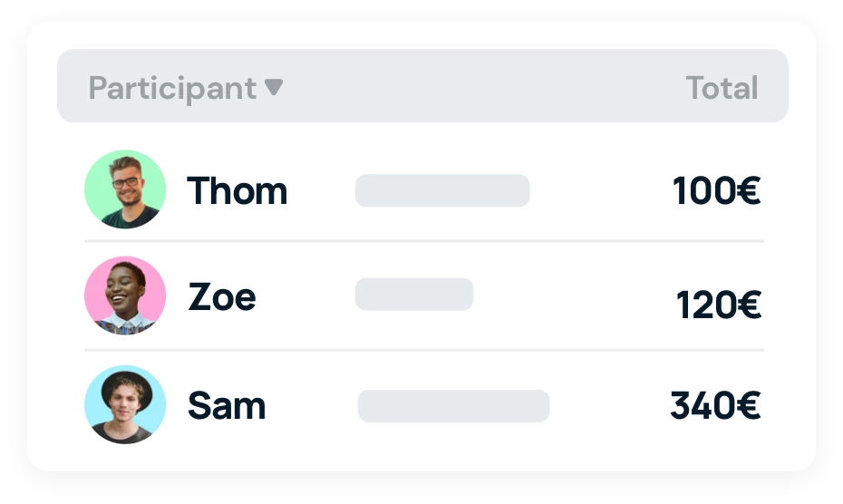Select the name Zoe
This screenshot has height=504, width=843.
(x=222, y=297)
